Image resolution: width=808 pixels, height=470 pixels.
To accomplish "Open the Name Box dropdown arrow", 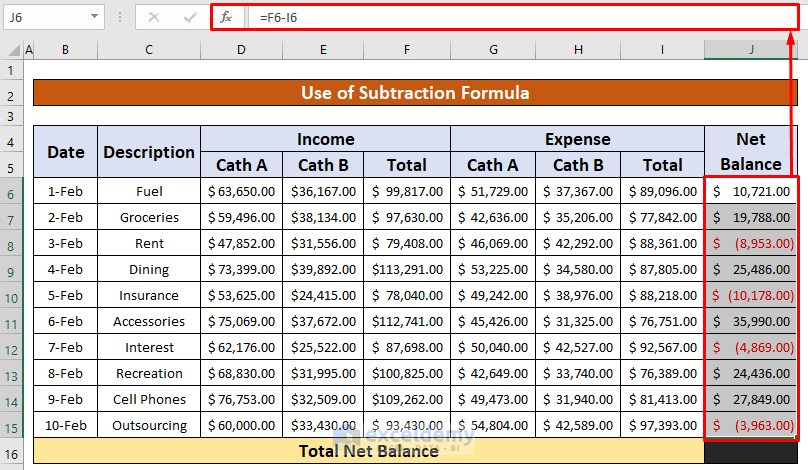I will pyautogui.click(x=94, y=17).
